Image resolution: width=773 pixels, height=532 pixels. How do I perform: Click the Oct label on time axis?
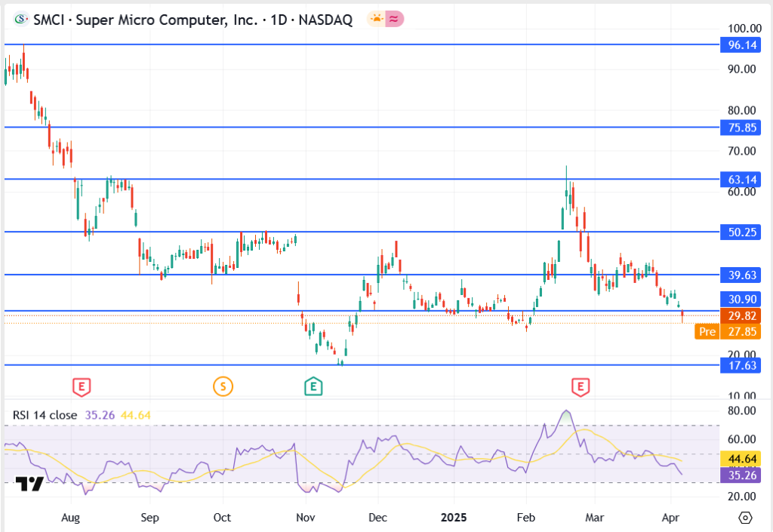point(223,518)
